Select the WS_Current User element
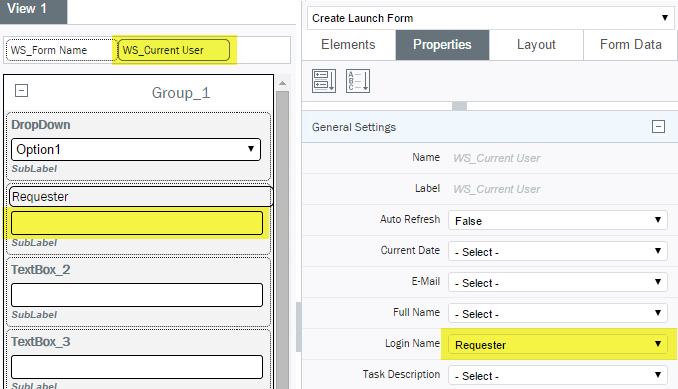678x389 pixels. [x=174, y=50]
